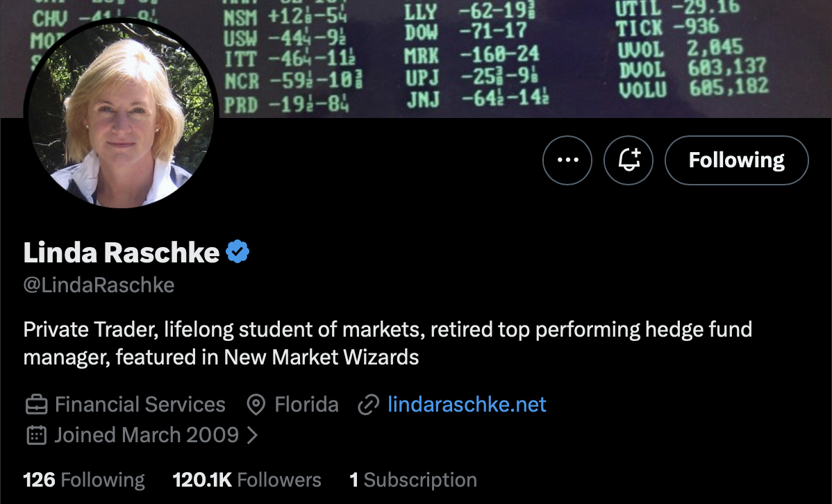
Task: Open the more options ellipsis button
Action: (567, 160)
